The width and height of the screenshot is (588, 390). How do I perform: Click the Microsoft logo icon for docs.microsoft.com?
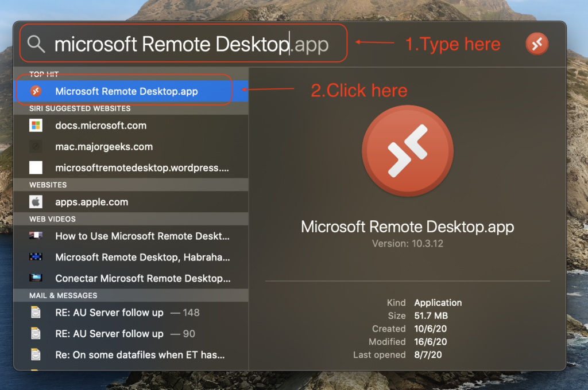coord(36,126)
